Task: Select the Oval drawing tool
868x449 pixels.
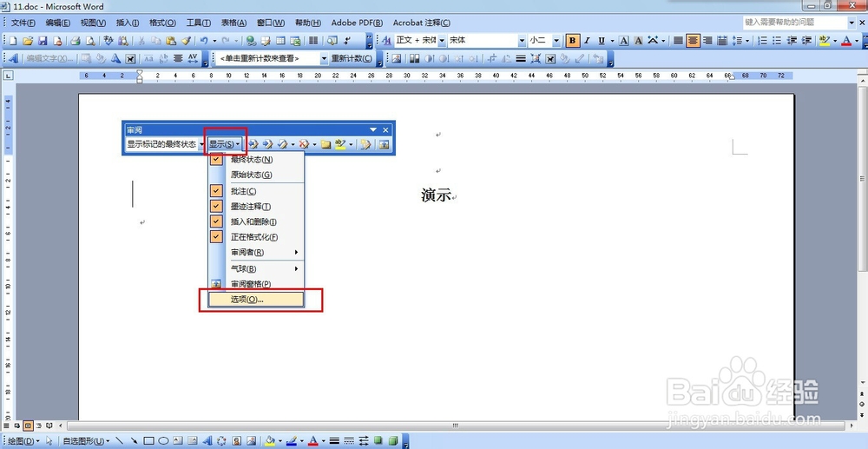Action: (163, 441)
